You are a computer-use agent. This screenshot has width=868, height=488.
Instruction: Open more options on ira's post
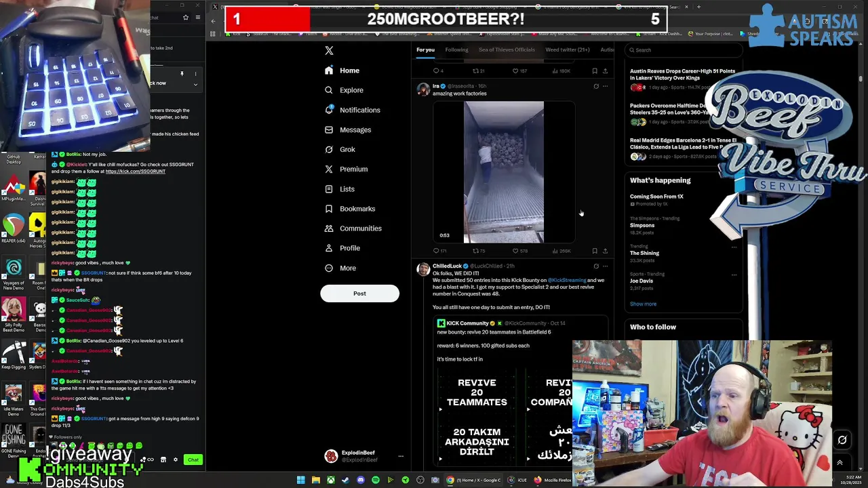[x=606, y=86]
